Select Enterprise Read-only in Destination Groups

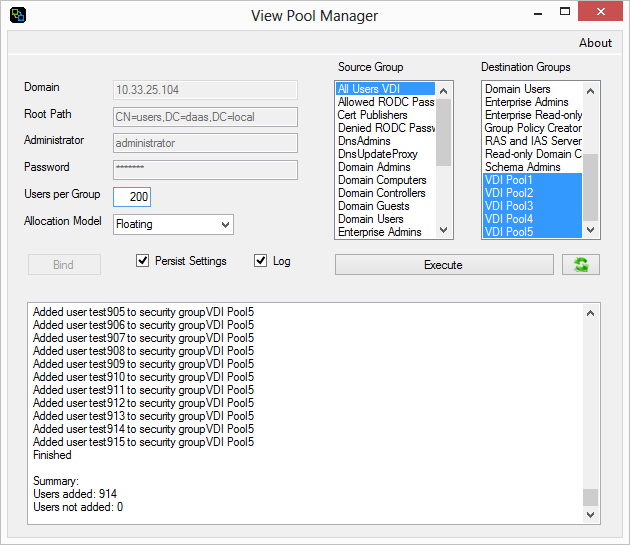tap(532, 115)
